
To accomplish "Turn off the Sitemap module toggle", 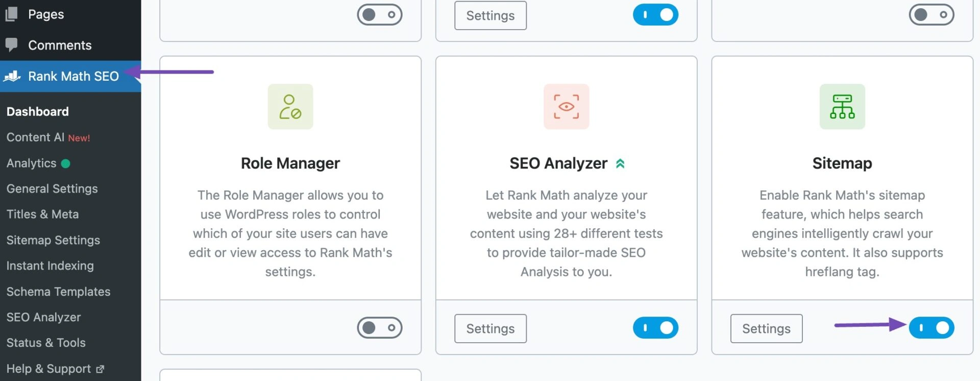I will coord(931,328).
